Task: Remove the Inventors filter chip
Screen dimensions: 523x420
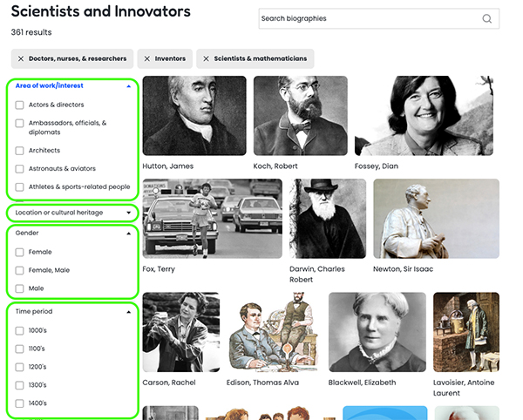Action: click(146, 58)
